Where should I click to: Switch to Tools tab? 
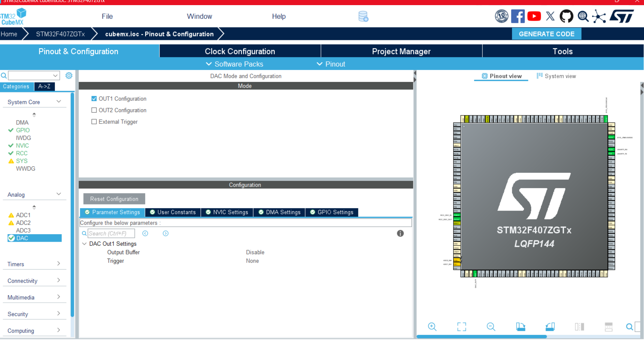click(x=563, y=51)
